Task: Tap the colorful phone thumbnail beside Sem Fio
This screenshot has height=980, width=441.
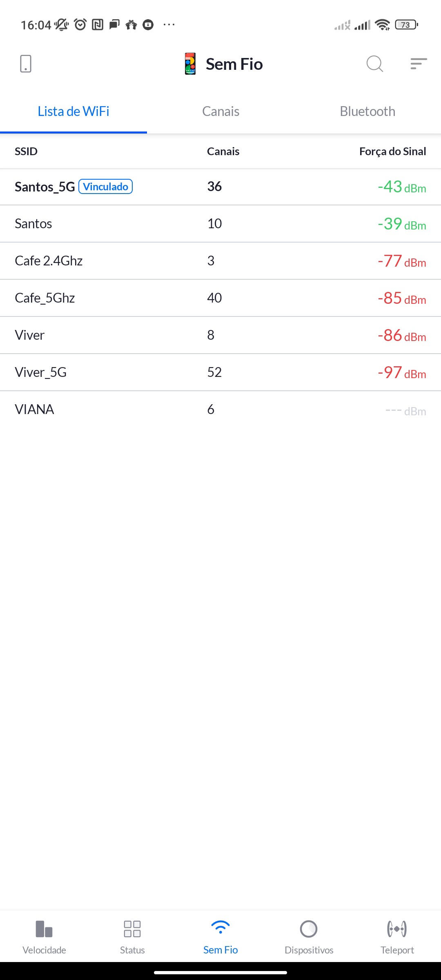Action: coord(190,64)
